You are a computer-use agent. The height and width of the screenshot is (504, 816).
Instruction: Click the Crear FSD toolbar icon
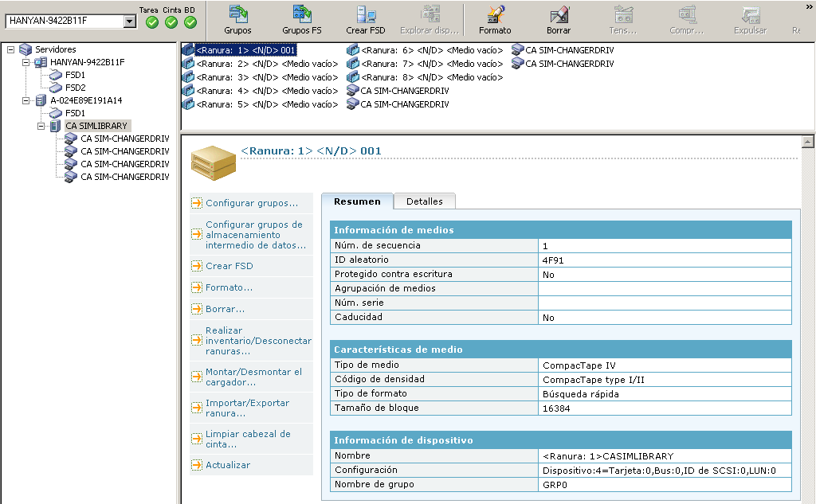[367, 14]
